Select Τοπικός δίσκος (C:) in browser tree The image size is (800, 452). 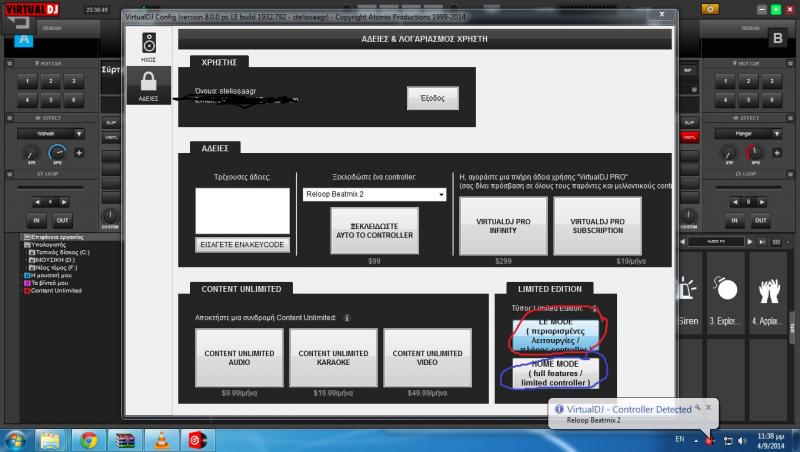(59, 253)
